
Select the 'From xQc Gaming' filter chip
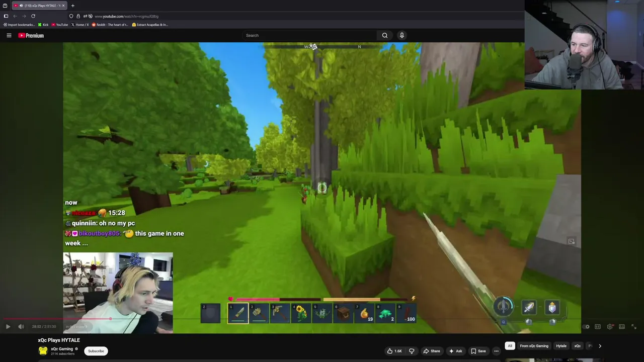coord(534,346)
